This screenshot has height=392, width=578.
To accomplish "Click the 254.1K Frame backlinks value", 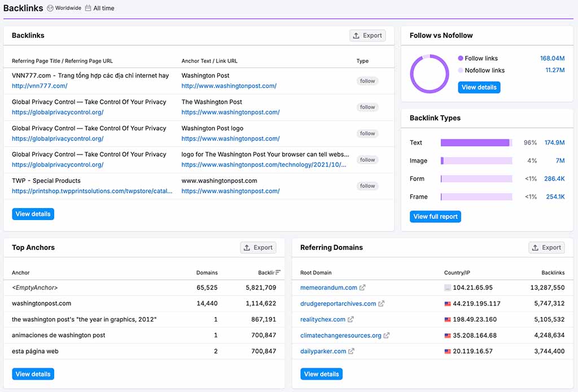I will point(555,197).
